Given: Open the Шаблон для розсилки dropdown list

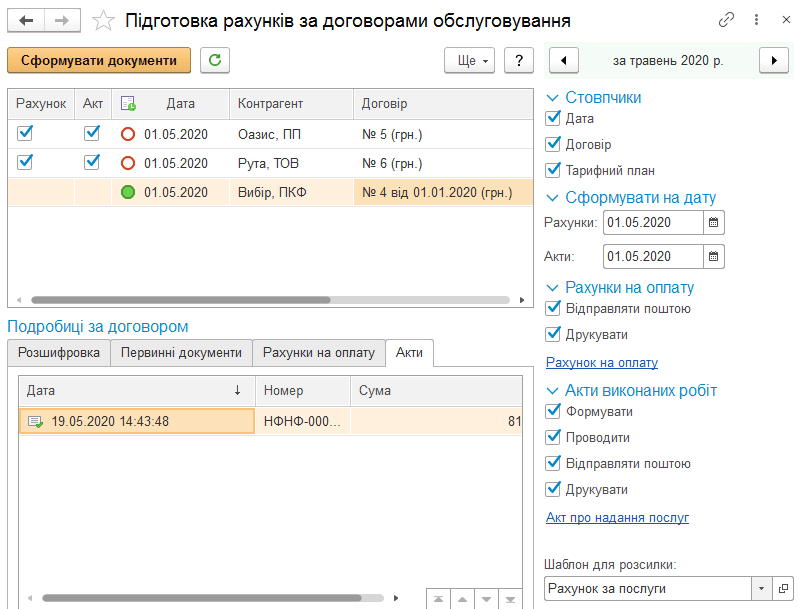Looking at the screenshot, I should click(761, 589).
